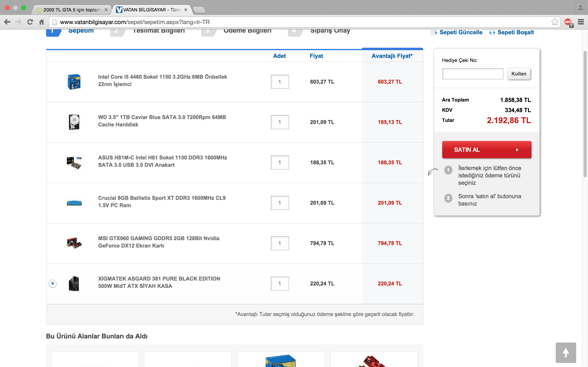588x367 pixels.
Task: Remove the XIGMATEK case with the X icon
Action: click(x=52, y=283)
